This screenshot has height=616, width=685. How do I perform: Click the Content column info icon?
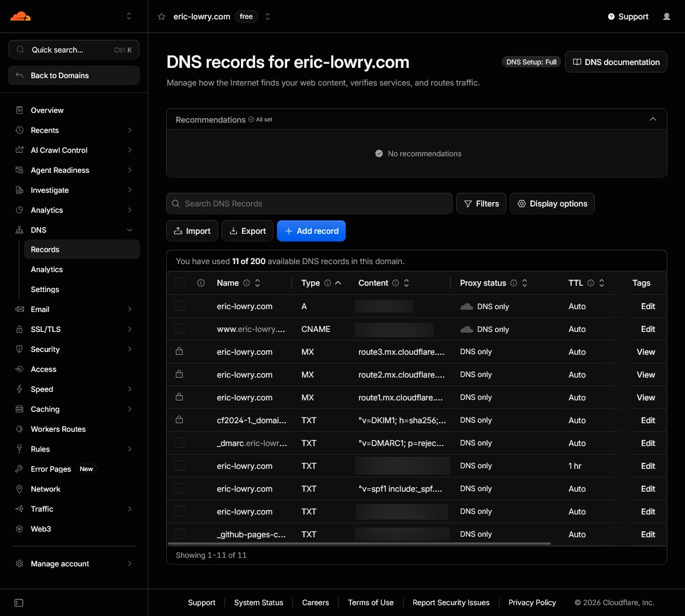[x=396, y=283]
